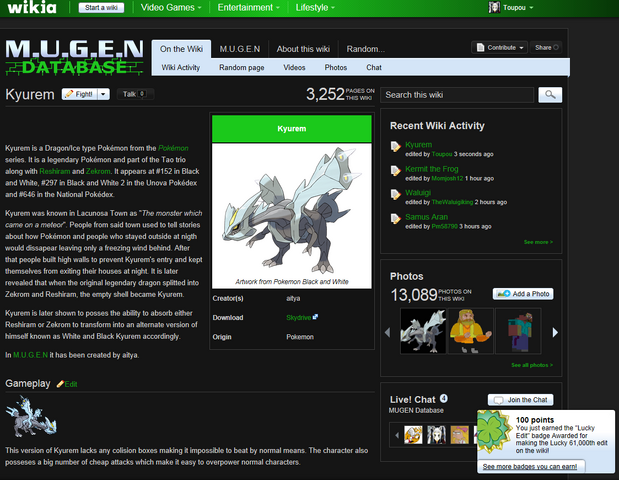Open the Chat submenu item

[x=374, y=68]
